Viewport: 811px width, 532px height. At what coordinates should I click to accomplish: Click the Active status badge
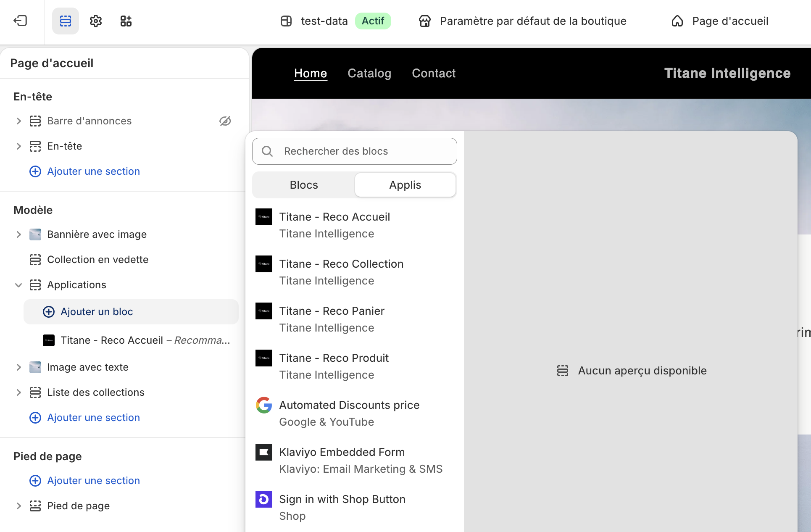(x=373, y=21)
